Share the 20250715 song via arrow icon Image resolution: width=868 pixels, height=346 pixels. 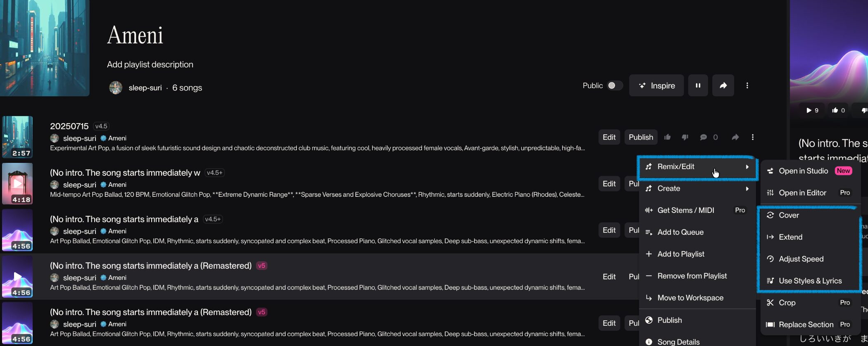(x=735, y=137)
